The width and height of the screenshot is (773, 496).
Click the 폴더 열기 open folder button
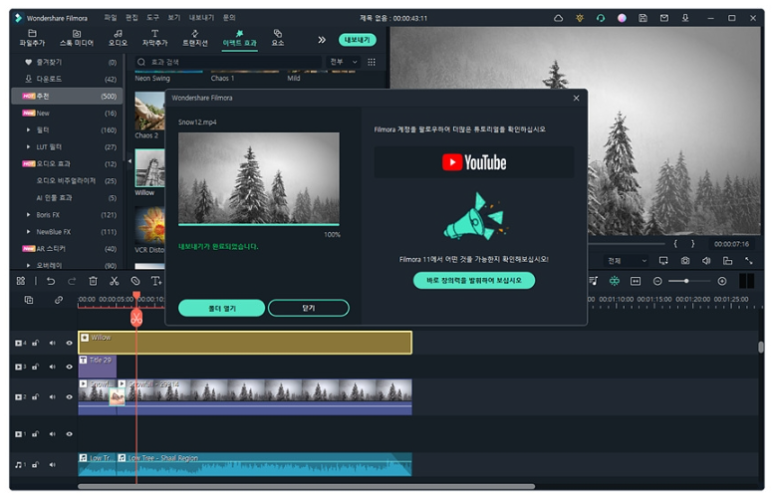(x=222, y=308)
